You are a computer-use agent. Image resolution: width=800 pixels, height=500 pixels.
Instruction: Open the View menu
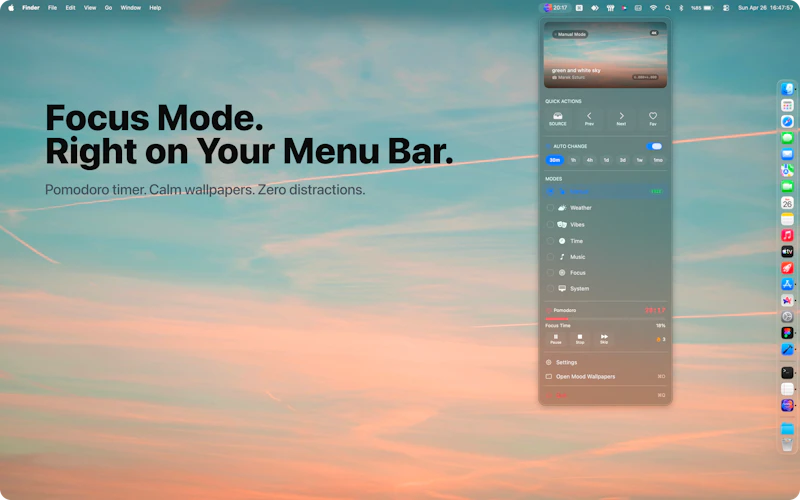(x=90, y=8)
